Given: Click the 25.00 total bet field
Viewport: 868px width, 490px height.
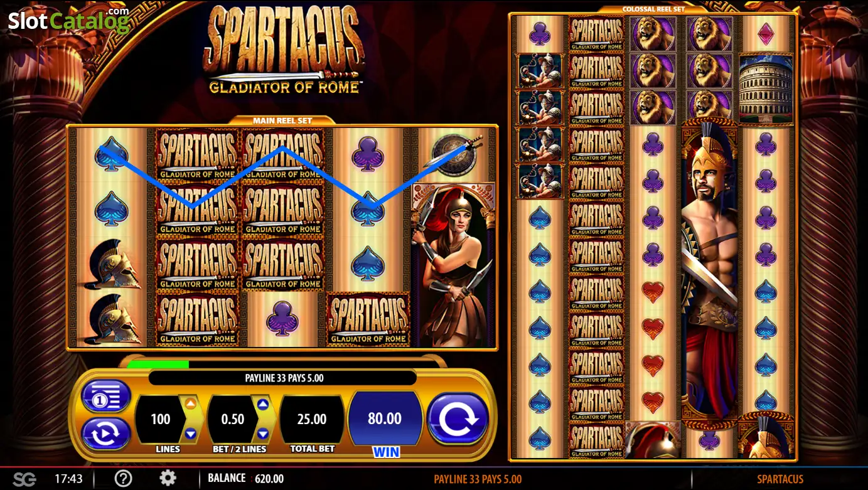Looking at the screenshot, I should (312, 419).
